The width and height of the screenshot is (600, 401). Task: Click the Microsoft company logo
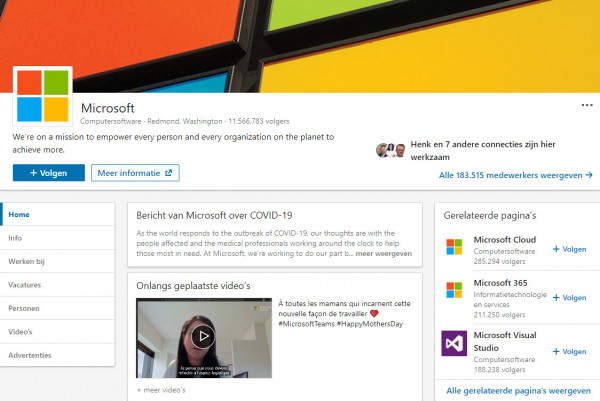coord(42,96)
